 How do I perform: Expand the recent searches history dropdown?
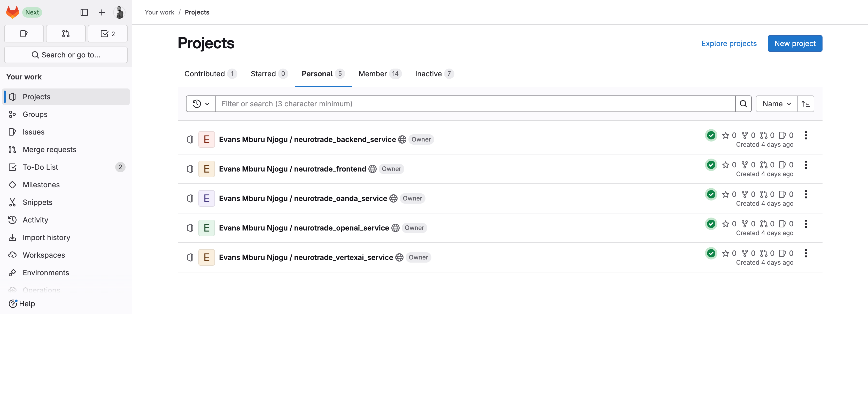(x=201, y=104)
